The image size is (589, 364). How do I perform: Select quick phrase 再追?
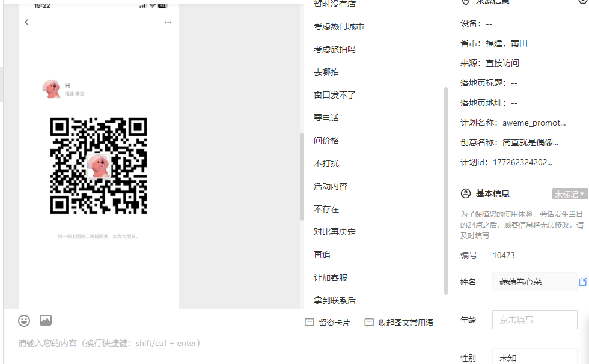click(322, 255)
